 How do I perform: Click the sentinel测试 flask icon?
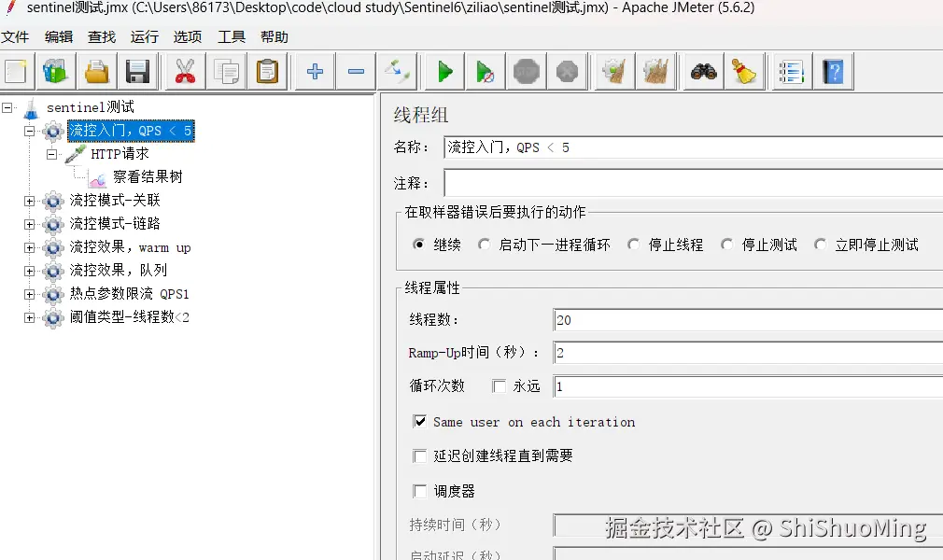click(x=31, y=108)
